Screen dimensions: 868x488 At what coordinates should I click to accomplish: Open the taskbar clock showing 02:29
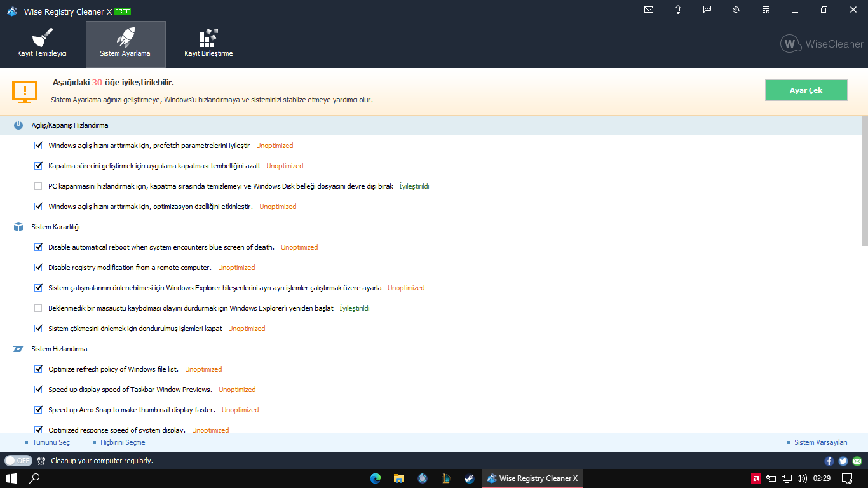[822, 478]
